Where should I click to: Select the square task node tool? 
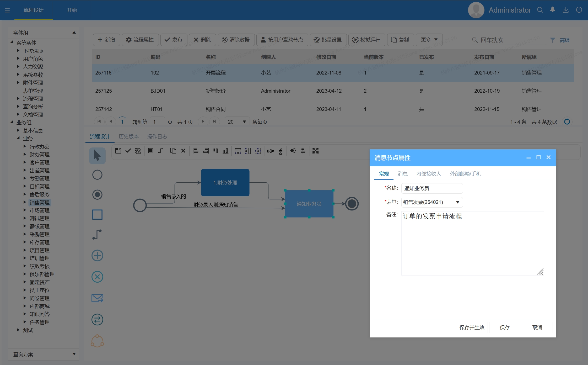pyautogui.click(x=97, y=215)
